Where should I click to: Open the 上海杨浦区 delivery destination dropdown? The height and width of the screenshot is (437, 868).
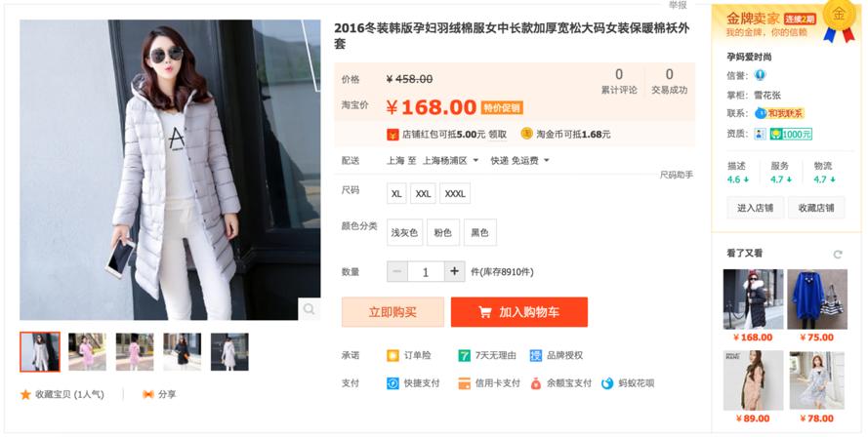(451, 160)
